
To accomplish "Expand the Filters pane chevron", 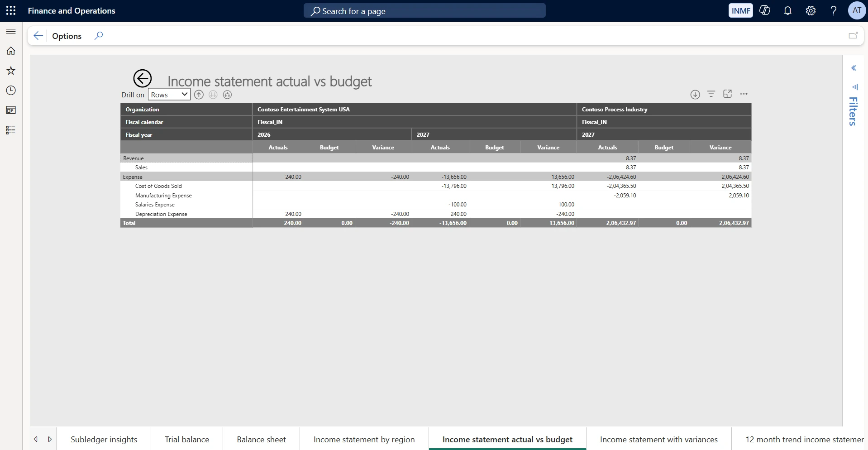I will [x=854, y=68].
